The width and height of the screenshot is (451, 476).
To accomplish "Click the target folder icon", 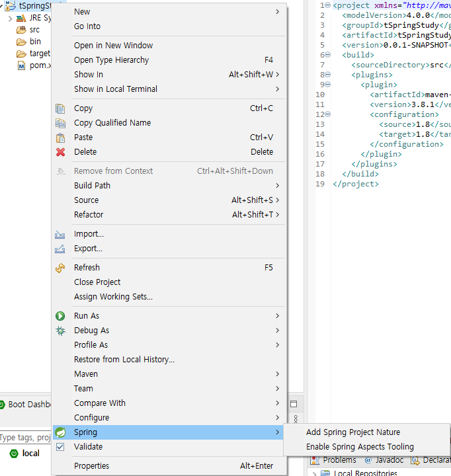I will tap(21, 54).
